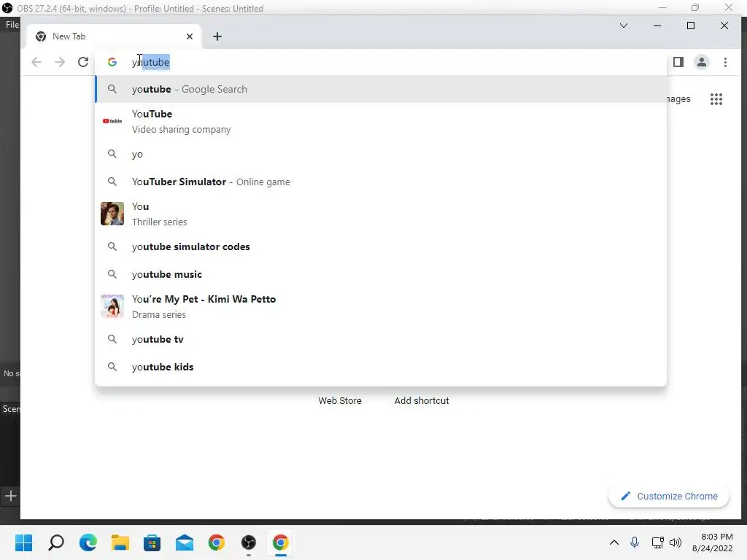Open Microsoft Store from taskbar
This screenshot has height=560, width=747.
click(x=152, y=542)
